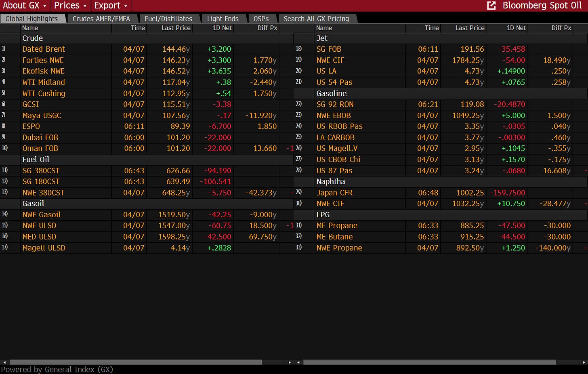Click NWE CIF jet last price 1784.25
The width and height of the screenshot is (588, 374).
(x=468, y=60)
